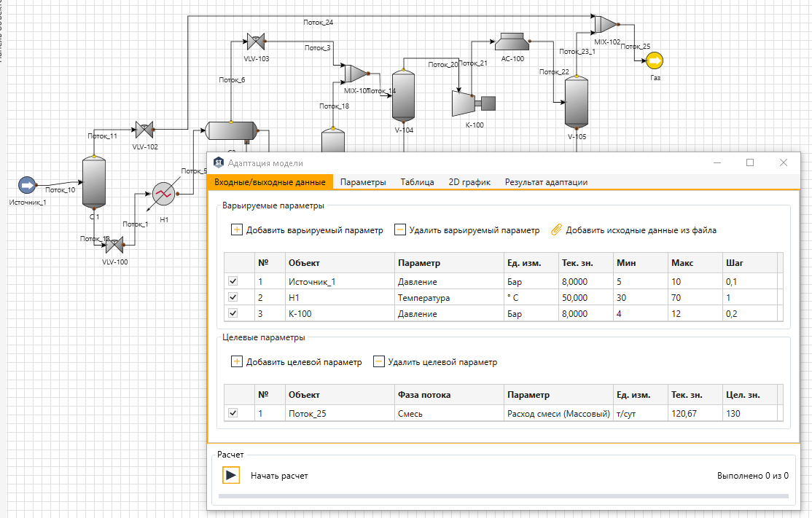812x518 pixels.
Task: Select the horizontal separator vessel C2
Action: click(x=231, y=130)
